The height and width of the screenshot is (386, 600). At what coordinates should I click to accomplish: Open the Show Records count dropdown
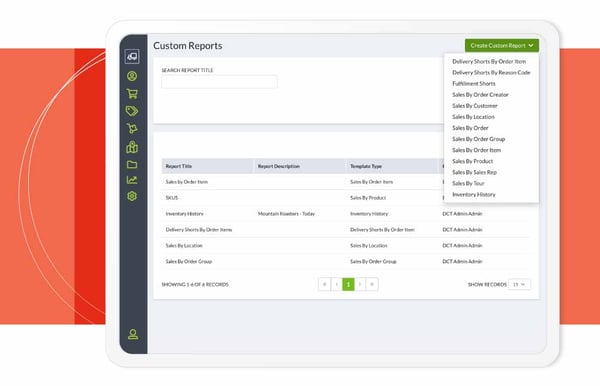coord(519,284)
